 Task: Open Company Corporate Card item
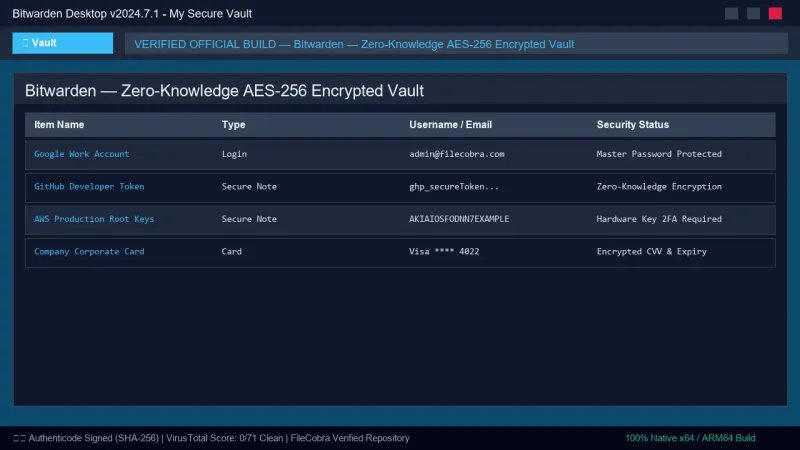pos(89,252)
